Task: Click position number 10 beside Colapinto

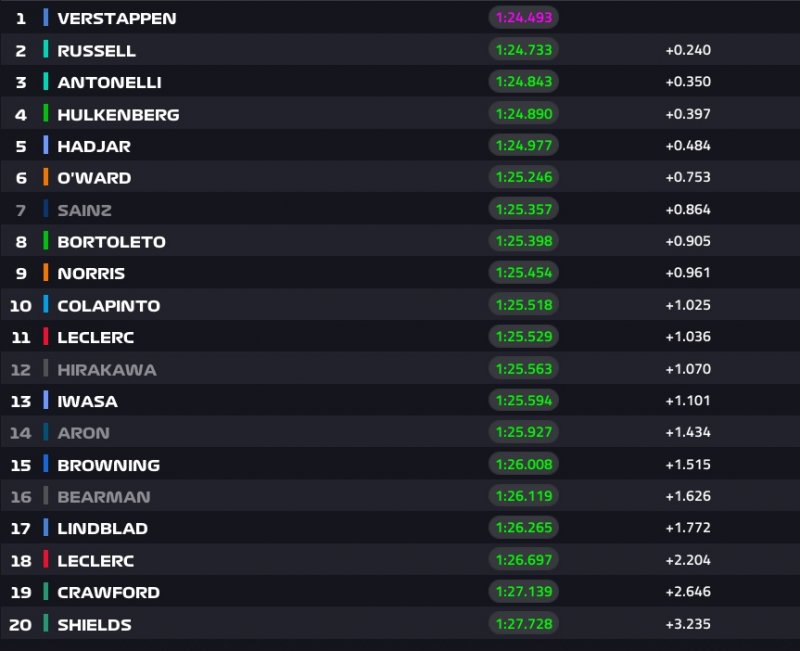Action: click(21, 305)
